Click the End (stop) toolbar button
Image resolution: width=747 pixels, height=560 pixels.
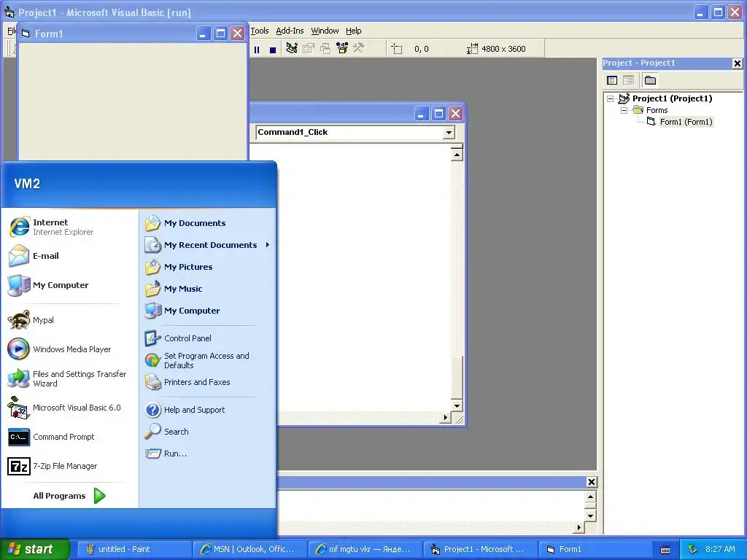pyautogui.click(x=273, y=49)
